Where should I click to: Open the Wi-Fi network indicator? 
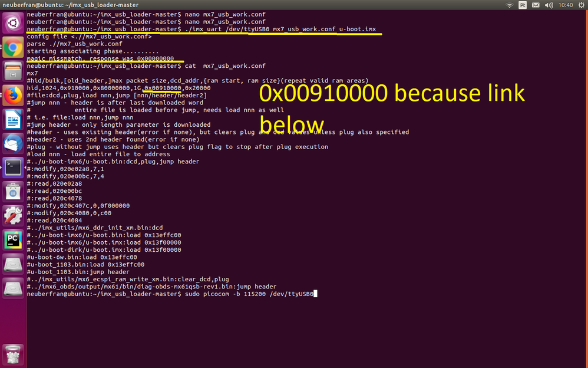click(x=509, y=5)
